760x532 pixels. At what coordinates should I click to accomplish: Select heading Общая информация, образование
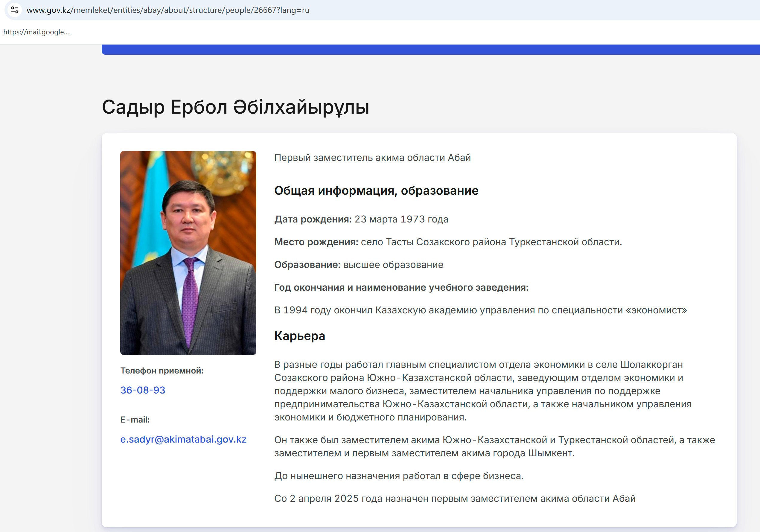click(376, 191)
